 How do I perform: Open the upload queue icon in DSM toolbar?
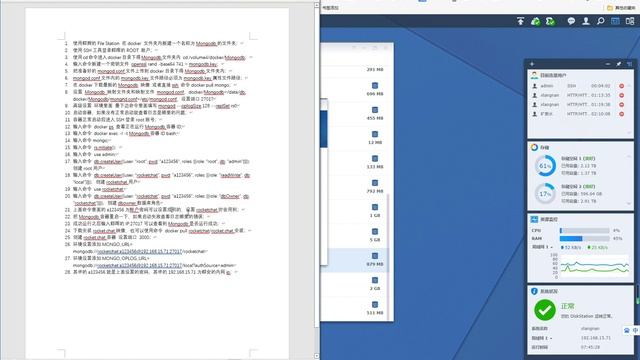click(520, 21)
